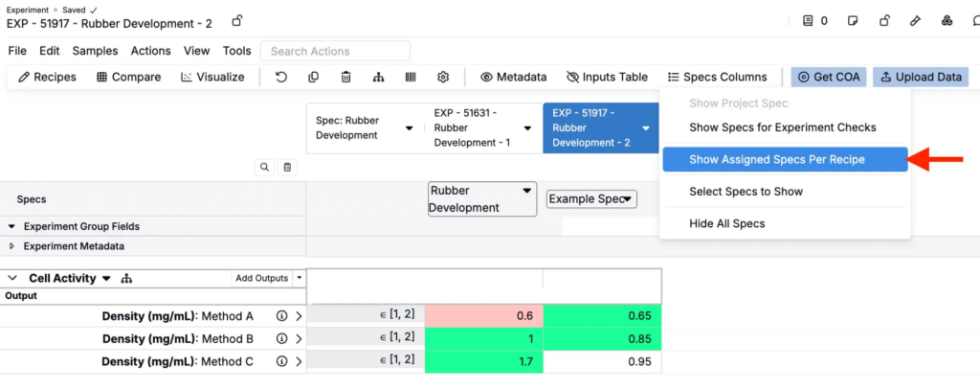
Task: Click the undo arrow icon in toolbar
Action: point(281,77)
